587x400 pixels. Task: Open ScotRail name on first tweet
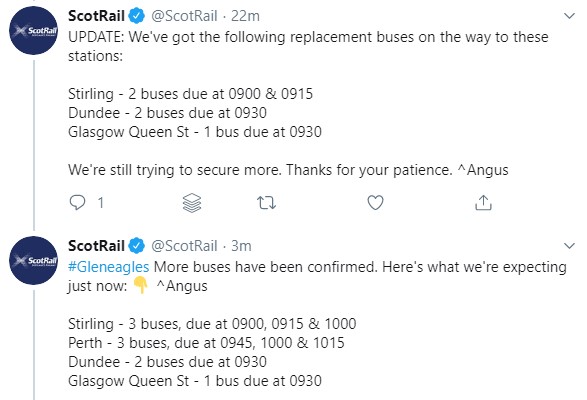click(96, 16)
